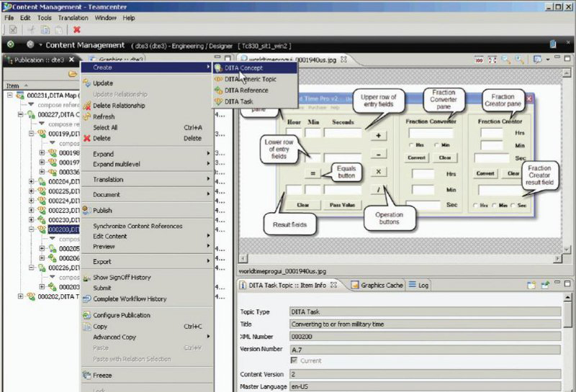Click the zoom out magnifier icon
The image size is (576, 392).
pos(506,60)
